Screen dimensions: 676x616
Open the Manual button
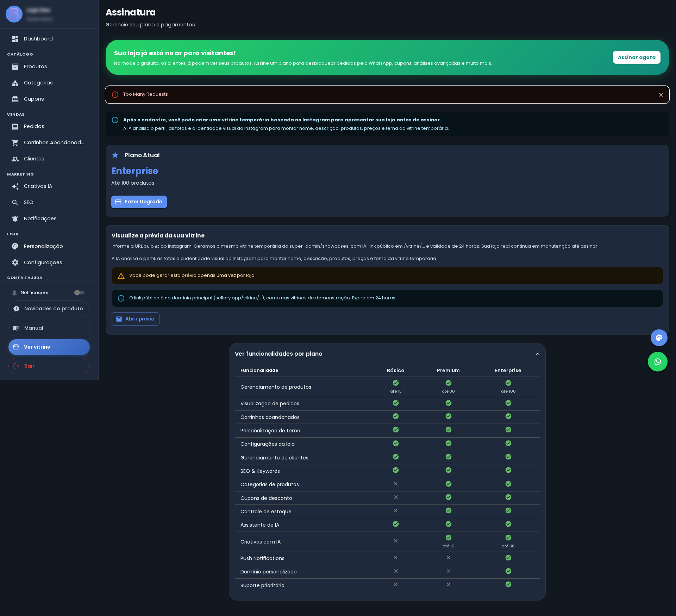[49, 328]
